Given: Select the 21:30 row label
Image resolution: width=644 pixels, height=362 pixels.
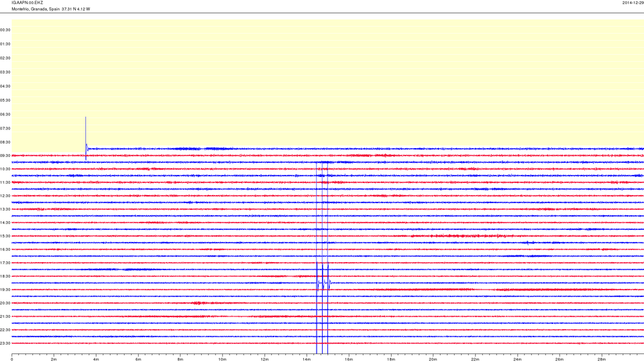Looking at the screenshot, I should coord(5,316).
